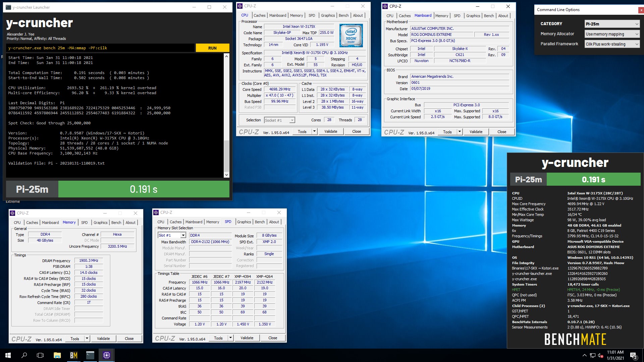
Task: Click the CPU-Z title icon of the Memory window
Action: (12, 213)
